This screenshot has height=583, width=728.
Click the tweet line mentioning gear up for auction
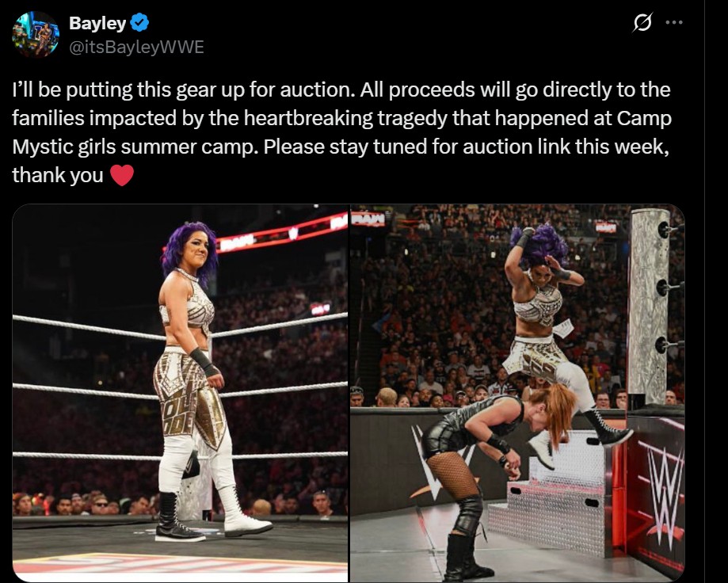point(341,90)
